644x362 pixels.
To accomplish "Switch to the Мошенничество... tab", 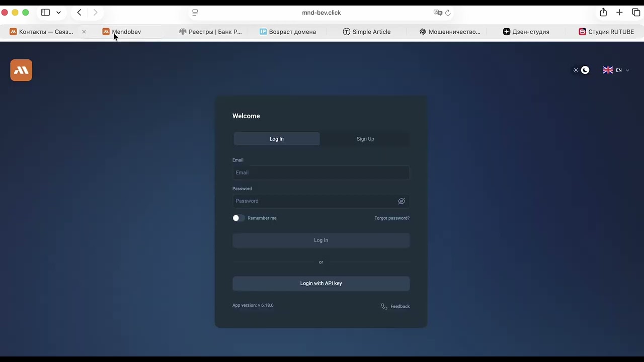I will click(x=450, y=32).
